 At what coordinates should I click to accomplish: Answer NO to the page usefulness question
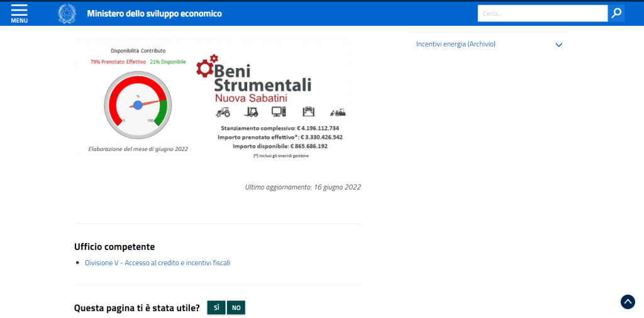[236, 308]
